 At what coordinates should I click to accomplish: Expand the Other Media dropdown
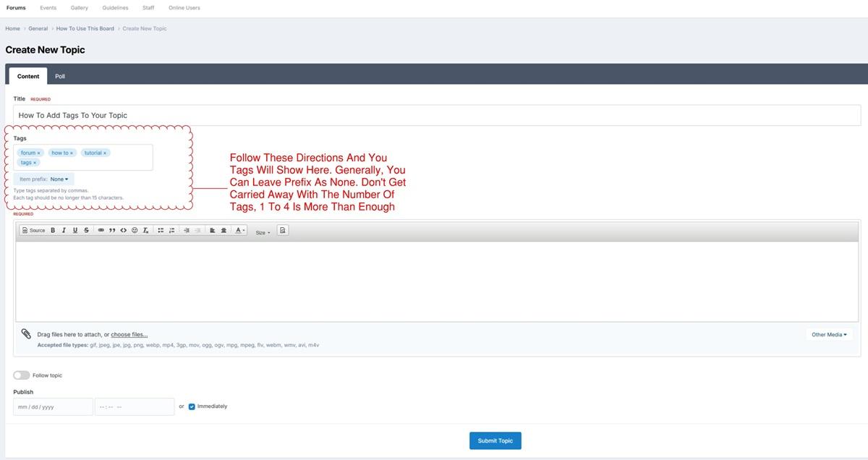coord(829,335)
